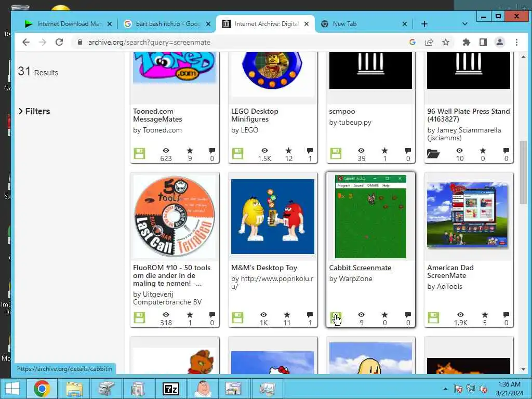Click the page vertical scrollbar thumb
The width and height of the screenshot is (532, 399).
(x=523, y=172)
